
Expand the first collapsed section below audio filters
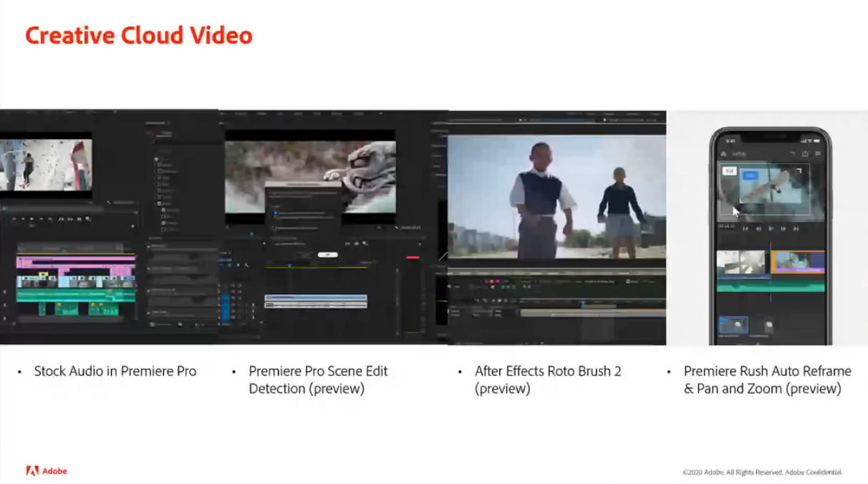click(149, 246)
